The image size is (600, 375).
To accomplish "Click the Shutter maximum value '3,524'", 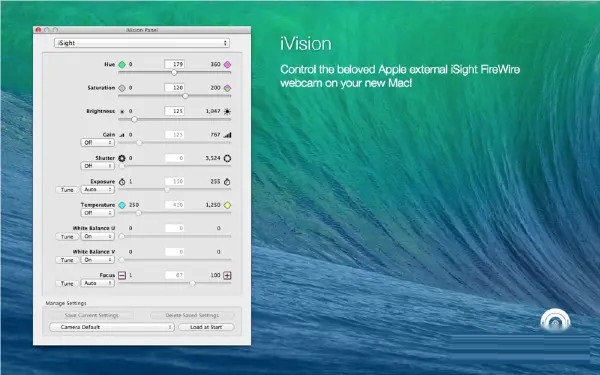I will pyautogui.click(x=213, y=158).
